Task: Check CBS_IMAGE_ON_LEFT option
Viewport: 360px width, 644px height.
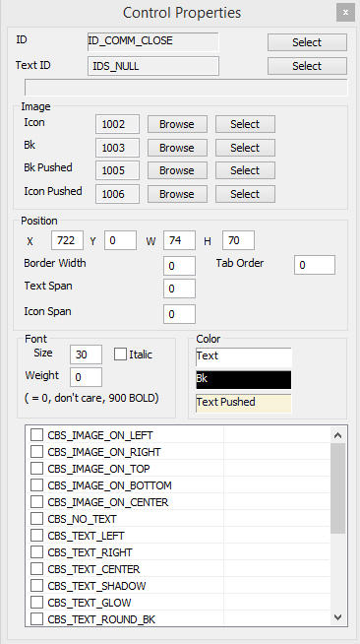Action: point(37,435)
